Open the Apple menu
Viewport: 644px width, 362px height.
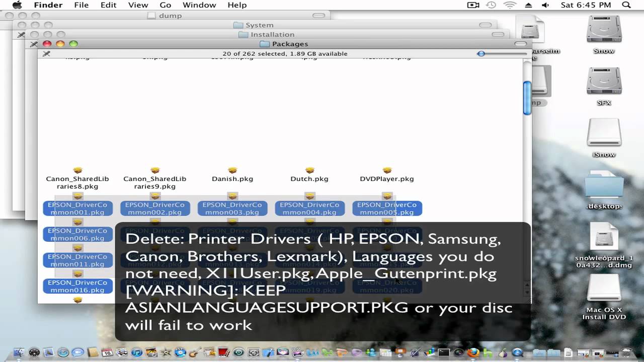coord(17,5)
